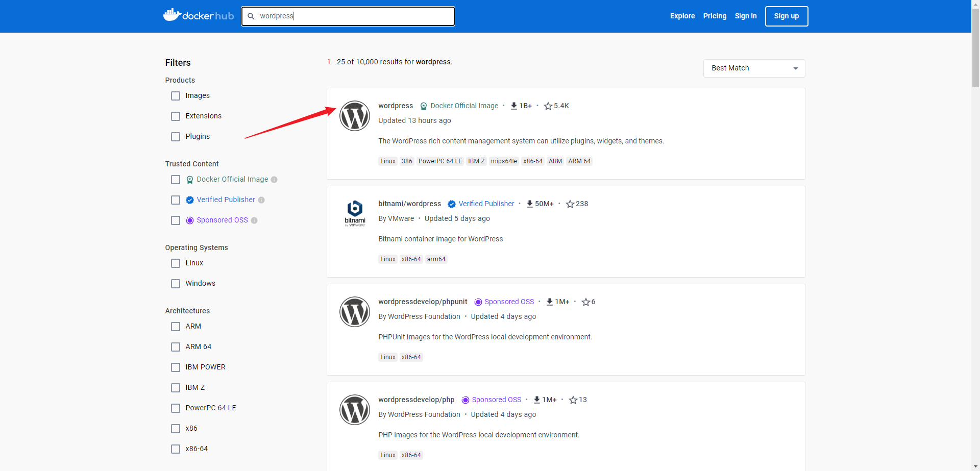Click the mips64le tag on wordpress result
Image resolution: width=980 pixels, height=471 pixels.
pyautogui.click(x=504, y=161)
